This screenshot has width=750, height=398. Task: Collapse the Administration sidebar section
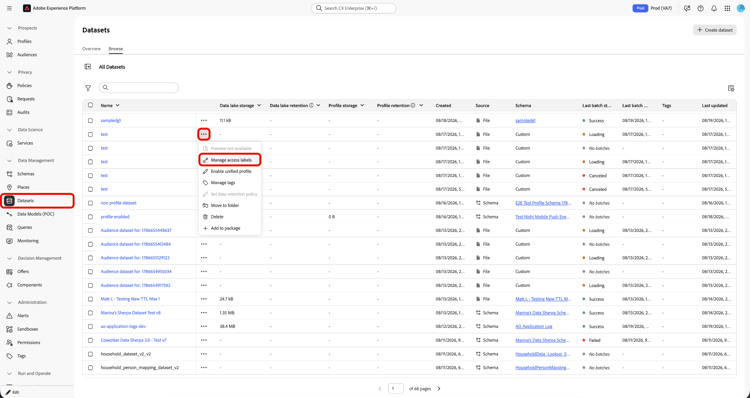[9, 302]
